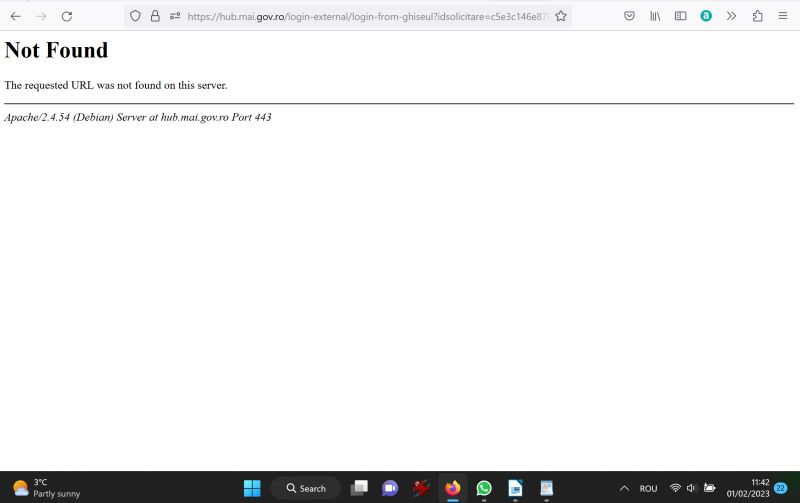Image resolution: width=800 pixels, height=503 pixels.
Task: Click the taskbar Search box
Action: [x=306, y=488]
